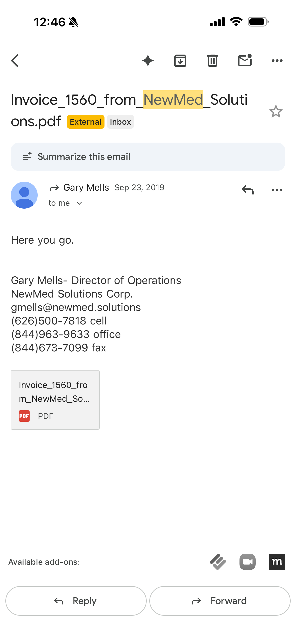296x644 pixels.
Task: Mark this email as unread
Action: [x=245, y=61]
